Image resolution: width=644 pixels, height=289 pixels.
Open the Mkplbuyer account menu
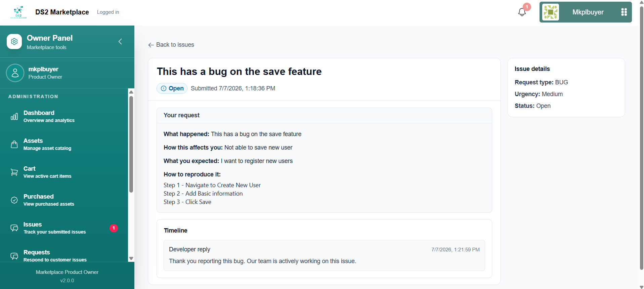pyautogui.click(x=586, y=12)
